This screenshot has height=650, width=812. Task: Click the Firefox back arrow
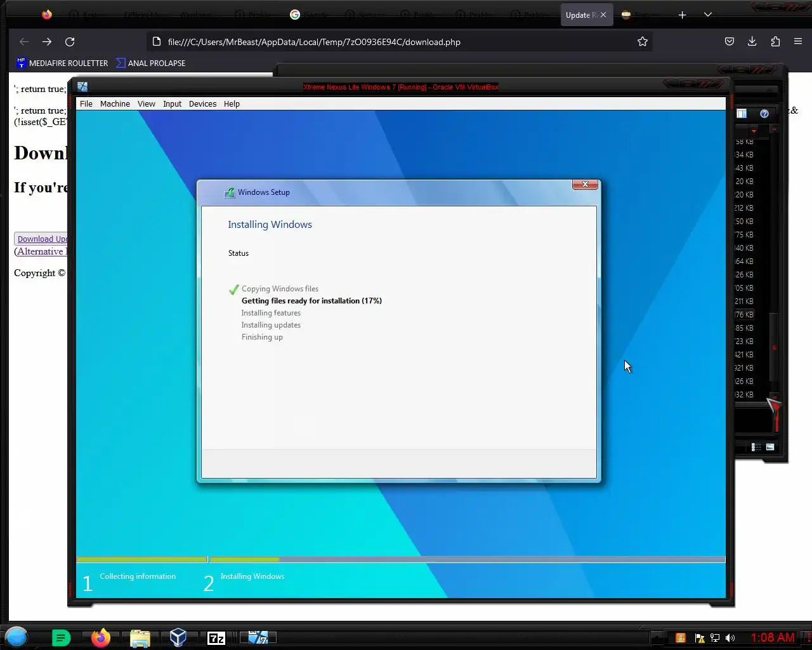24,42
